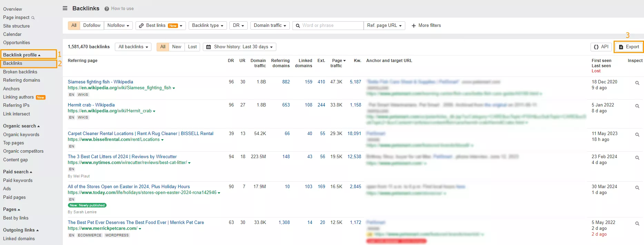This screenshot has width=644, height=245.
Task: Click More filters button
Action: coord(426,25)
